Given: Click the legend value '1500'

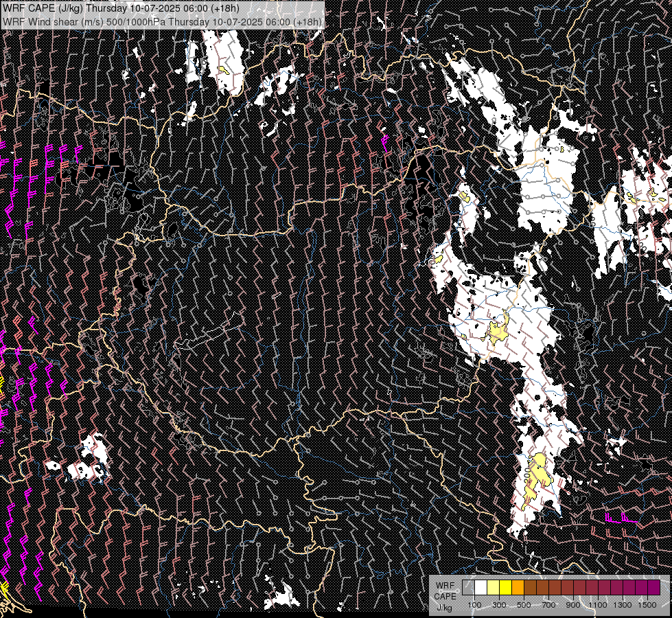Looking at the screenshot, I should (x=647, y=605).
